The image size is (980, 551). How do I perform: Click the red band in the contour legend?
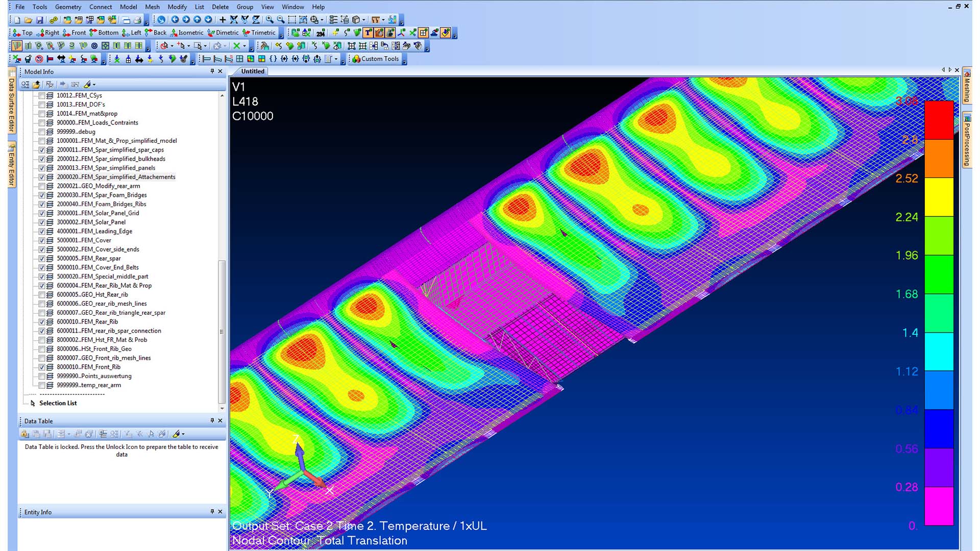[939, 120]
